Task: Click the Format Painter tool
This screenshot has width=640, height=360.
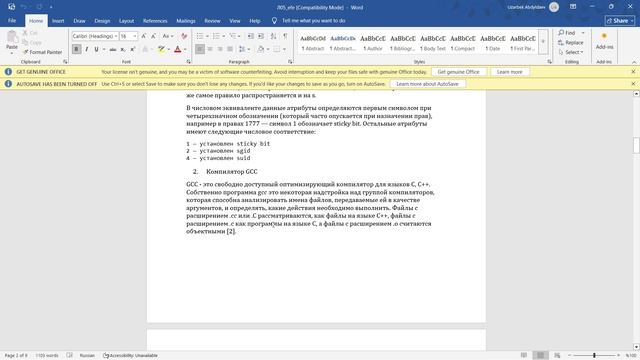Action: point(42,52)
